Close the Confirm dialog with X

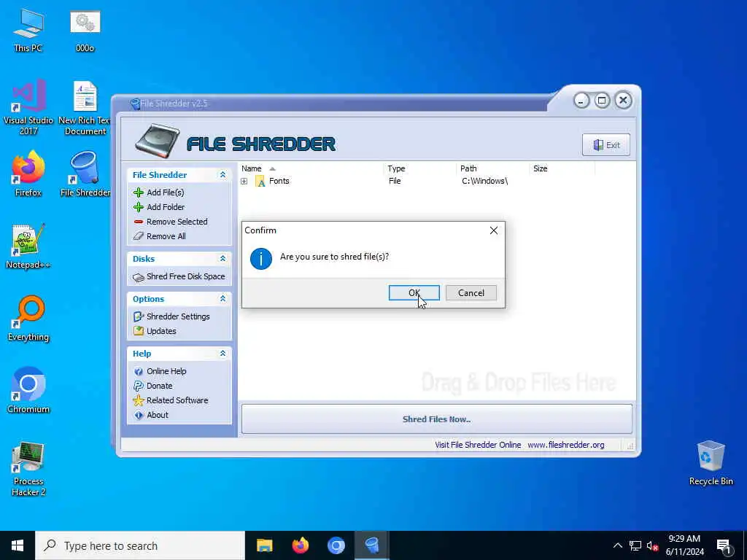coord(494,230)
